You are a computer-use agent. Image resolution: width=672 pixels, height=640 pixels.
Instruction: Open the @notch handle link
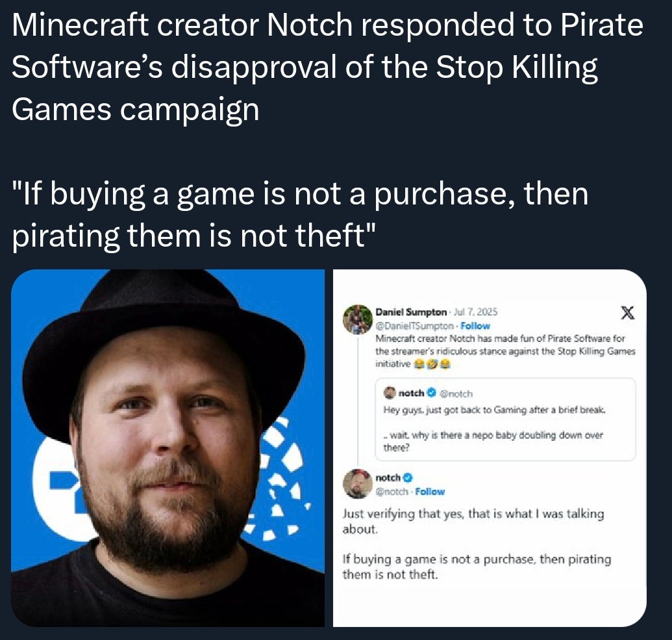pos(455,393)
